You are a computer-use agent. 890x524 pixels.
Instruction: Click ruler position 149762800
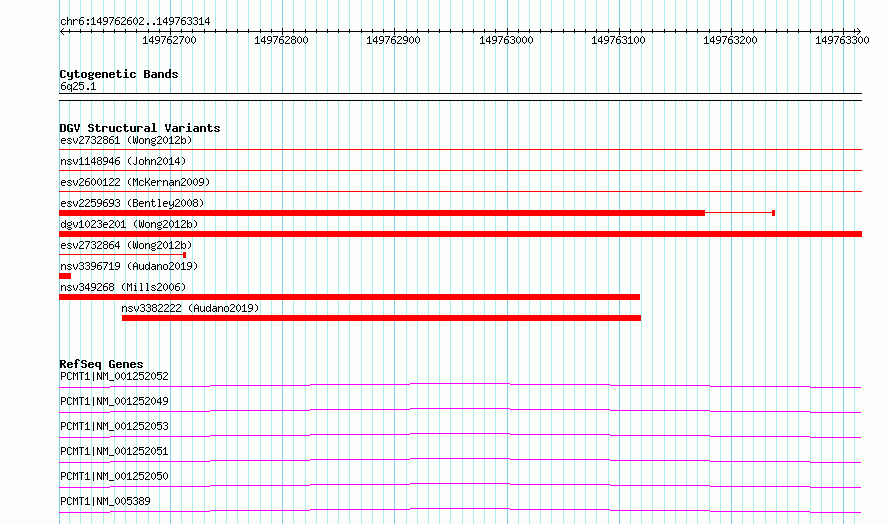pyautogui.click(x=281, y=40)
